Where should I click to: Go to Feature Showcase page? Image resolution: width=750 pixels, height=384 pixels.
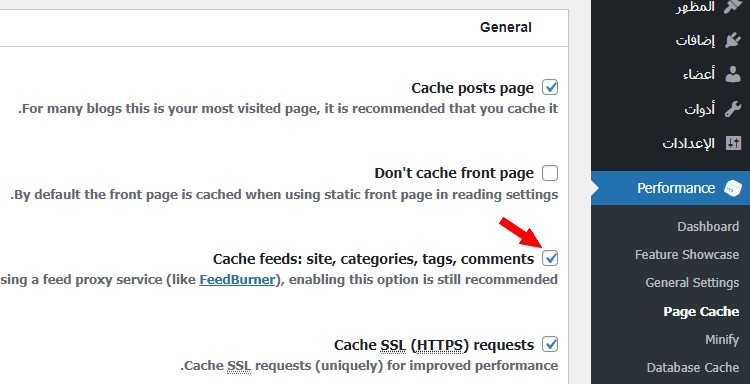point(687,254)
